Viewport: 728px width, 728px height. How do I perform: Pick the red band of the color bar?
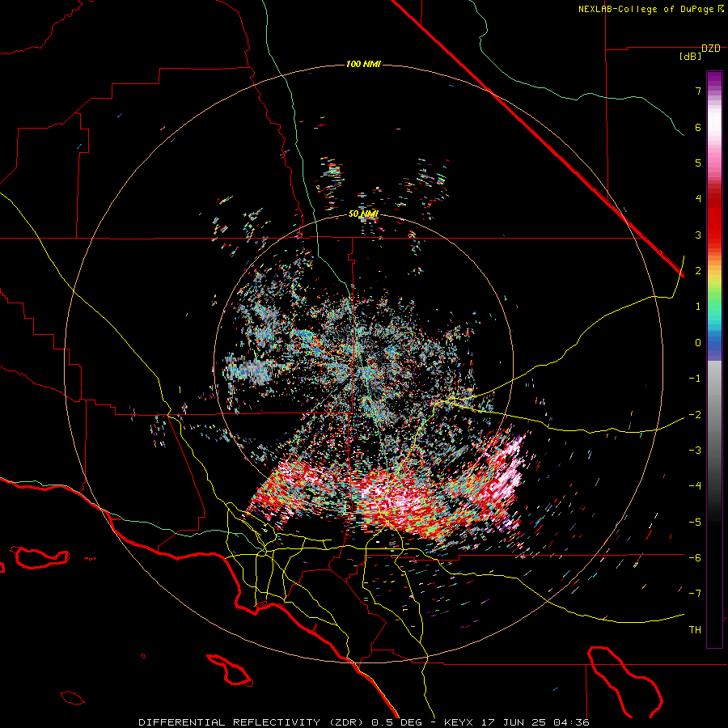714,216
